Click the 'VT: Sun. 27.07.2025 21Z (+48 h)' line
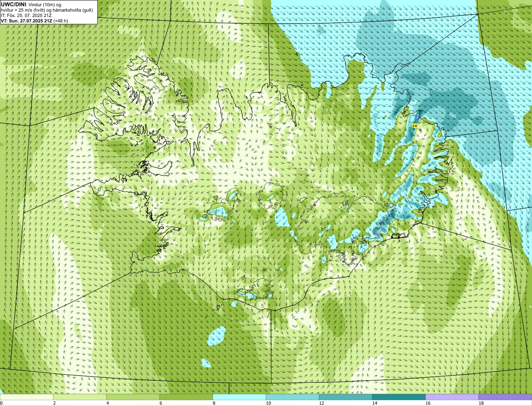The image size is (532, 406). coord(34,20)
